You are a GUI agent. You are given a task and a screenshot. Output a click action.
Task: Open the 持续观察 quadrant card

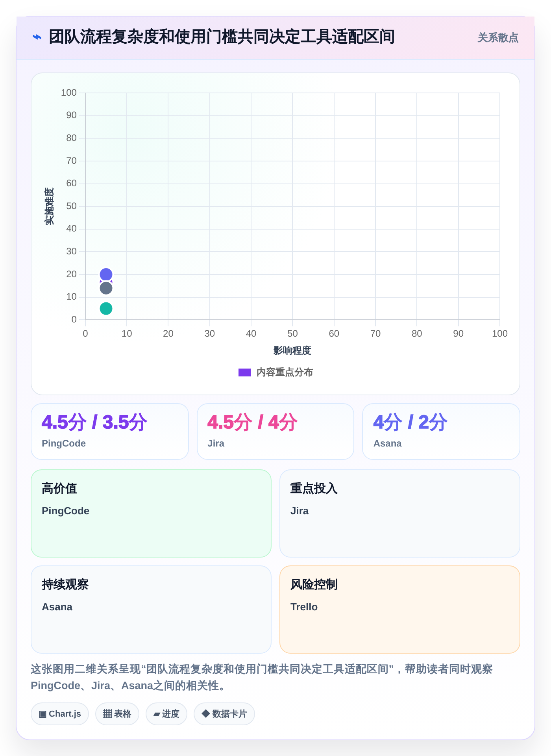click(151, 610)
